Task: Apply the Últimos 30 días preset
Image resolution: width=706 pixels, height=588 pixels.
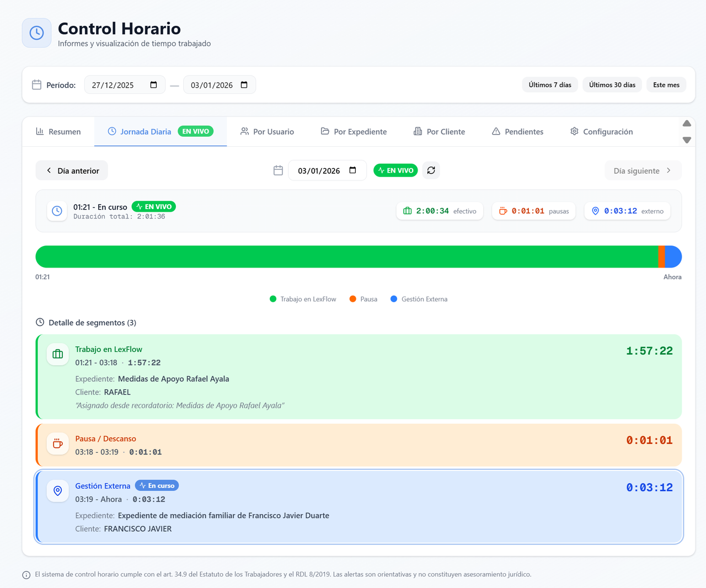Action: coord(612,85)
